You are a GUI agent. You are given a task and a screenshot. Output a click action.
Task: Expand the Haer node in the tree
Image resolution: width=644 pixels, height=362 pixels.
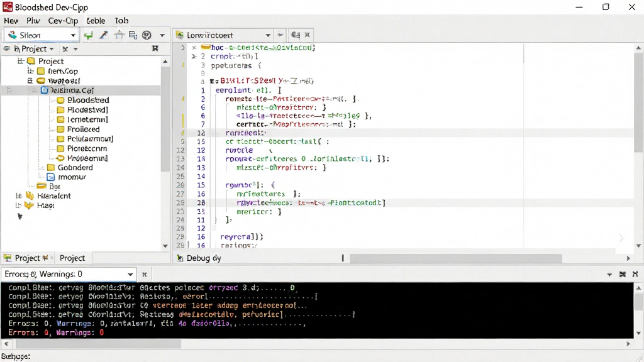coord(18,206)
